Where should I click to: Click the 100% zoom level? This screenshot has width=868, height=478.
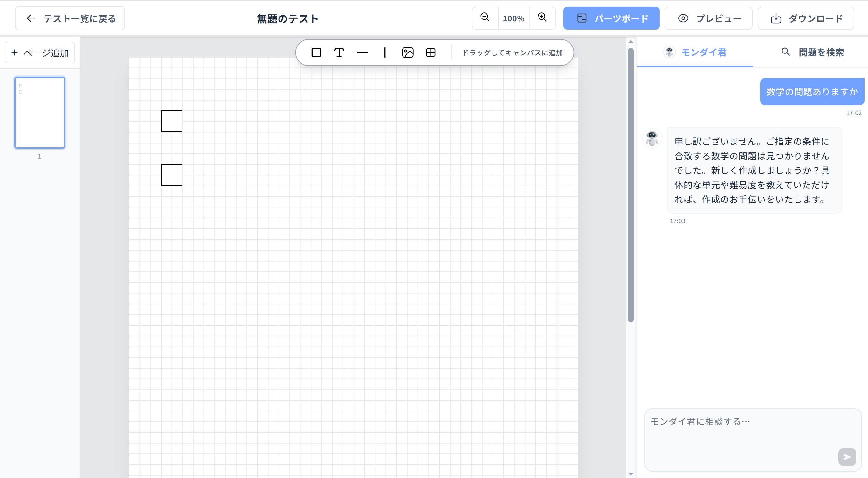coord(513,18)
